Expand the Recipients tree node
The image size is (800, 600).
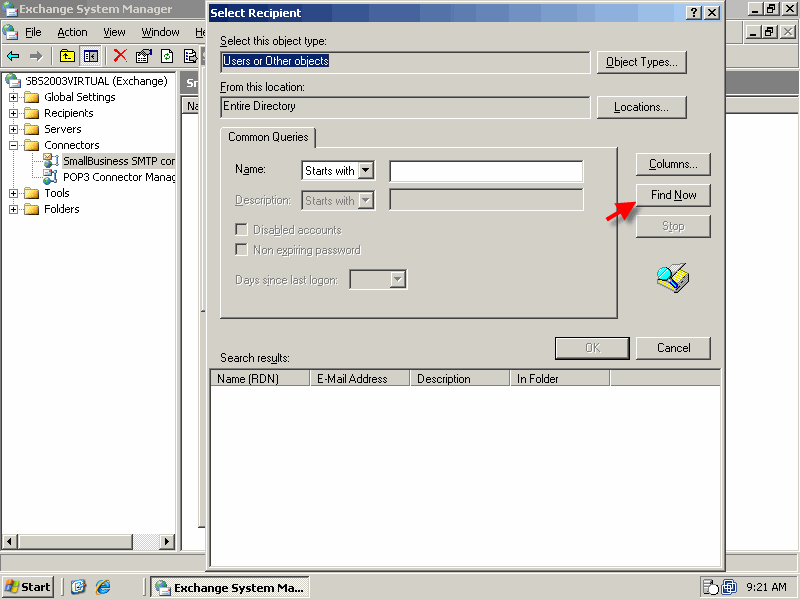point(14,113)
